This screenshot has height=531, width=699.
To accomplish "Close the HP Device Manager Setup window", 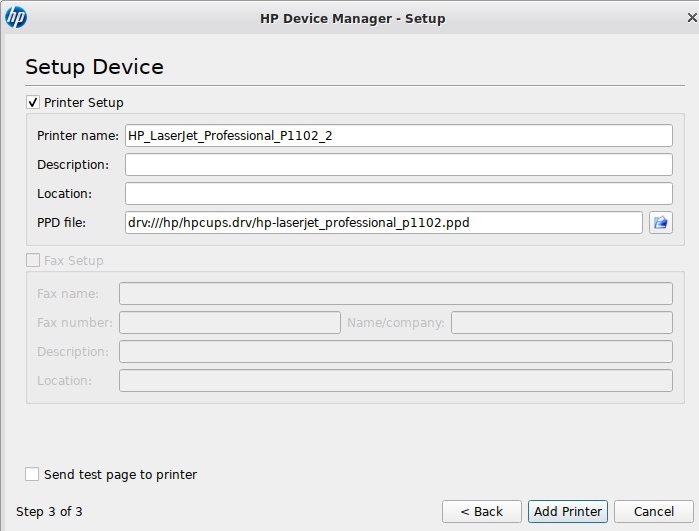I will (x=692, y=18).
